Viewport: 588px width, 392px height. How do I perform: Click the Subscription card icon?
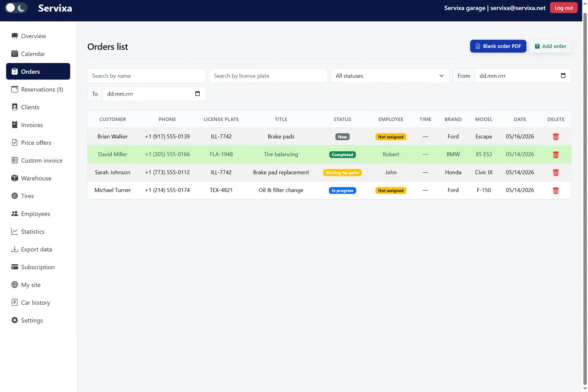pos(15,267)
